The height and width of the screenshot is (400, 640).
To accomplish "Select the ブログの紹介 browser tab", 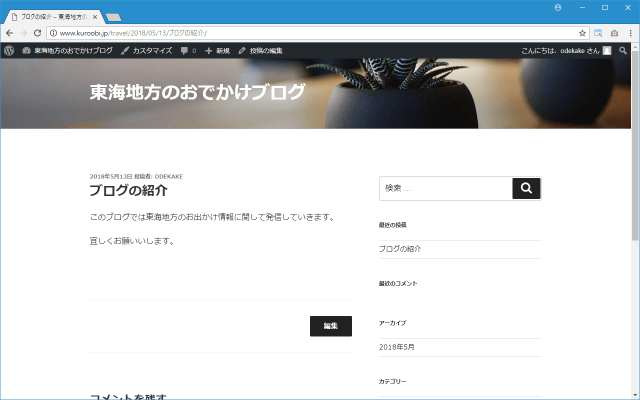I will coord(53,17).
